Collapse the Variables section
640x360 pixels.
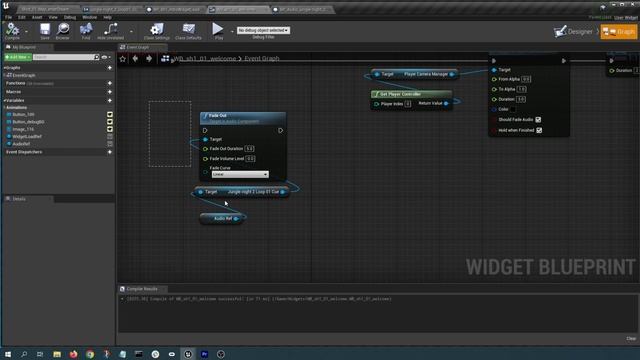click(x=4, y=100)
